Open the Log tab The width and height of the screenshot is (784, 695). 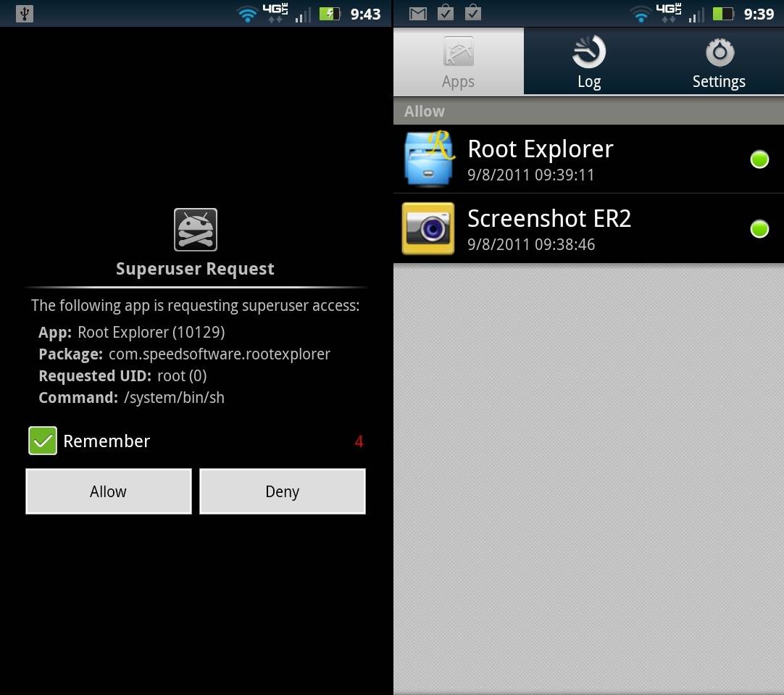point(589,62)
